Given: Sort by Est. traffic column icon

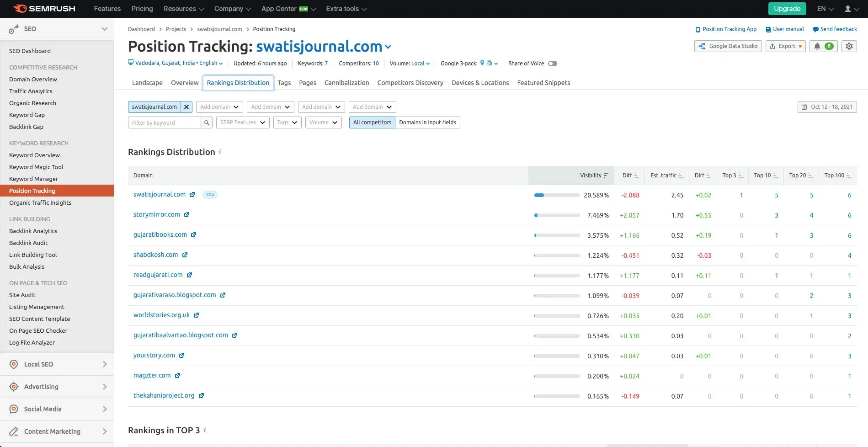Looking at the screenshot, I should tap(681, 176).
